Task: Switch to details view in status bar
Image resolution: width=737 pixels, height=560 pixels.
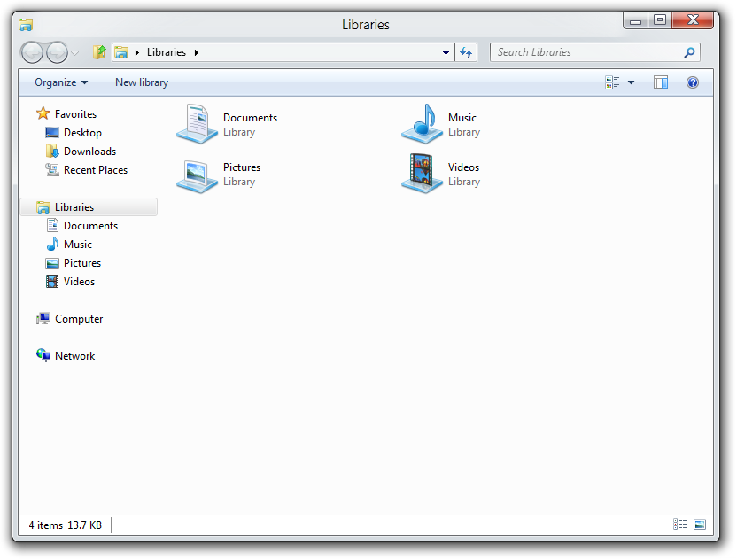Action: coord(679,525)
